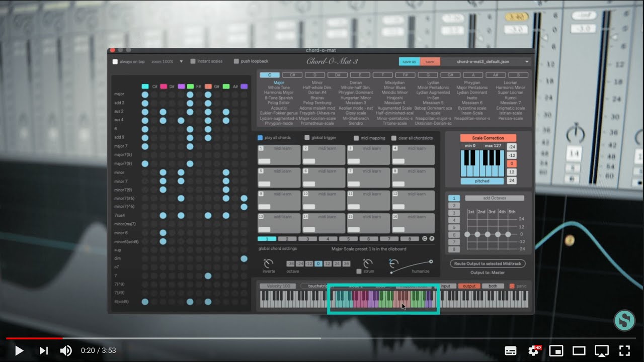Click the Scale Correction button
The height and width of the screenshot is (362, 644).
click(488, 138)
